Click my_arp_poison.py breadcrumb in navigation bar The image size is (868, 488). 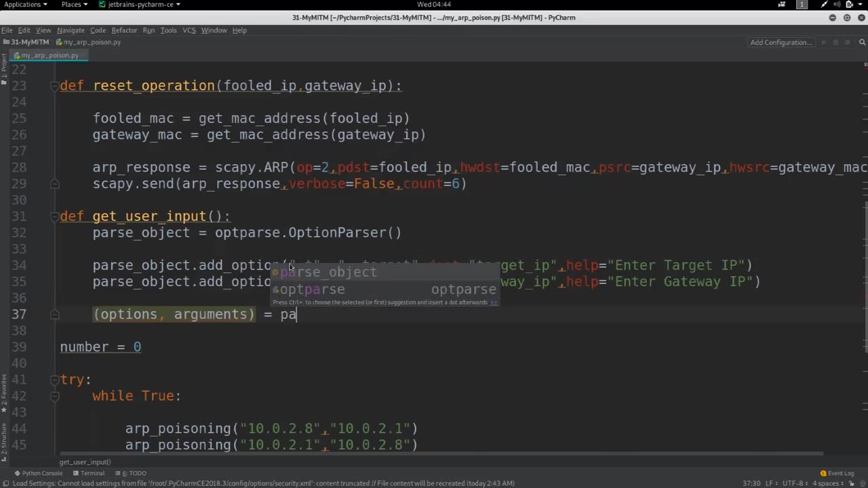(x=88, y=42)
